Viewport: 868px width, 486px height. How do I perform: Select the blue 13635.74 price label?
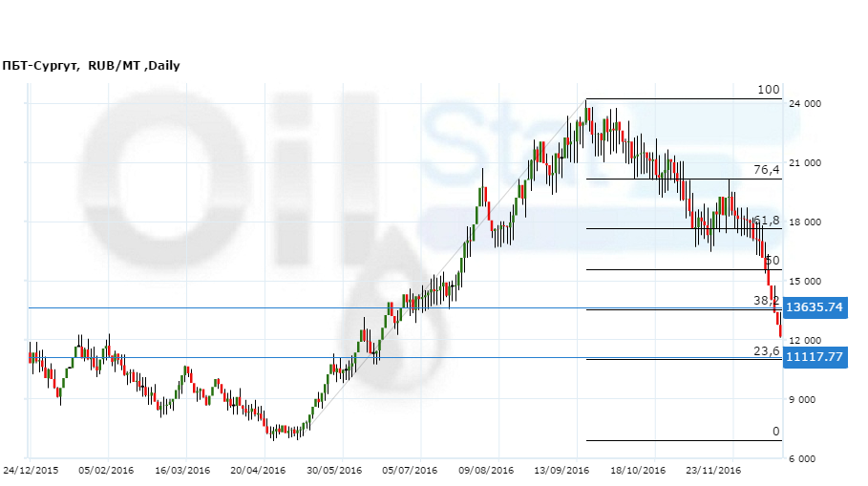click(x=814, y=307)
